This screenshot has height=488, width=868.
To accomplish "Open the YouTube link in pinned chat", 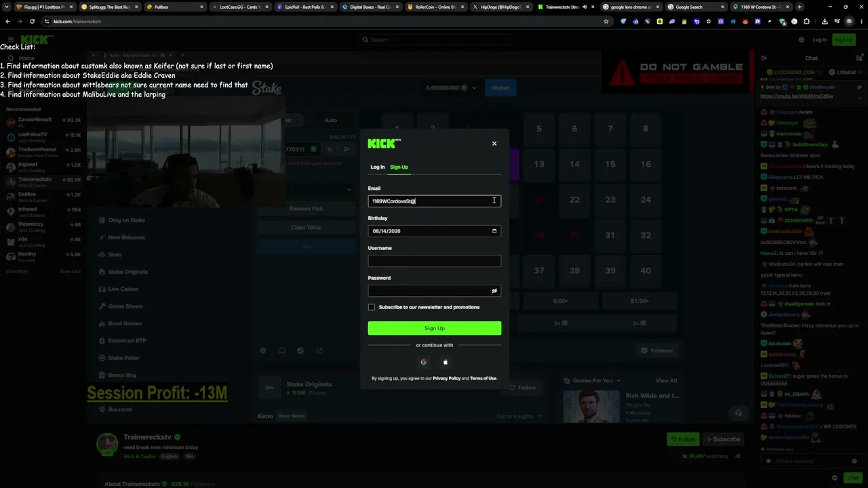I will point(797,96).
